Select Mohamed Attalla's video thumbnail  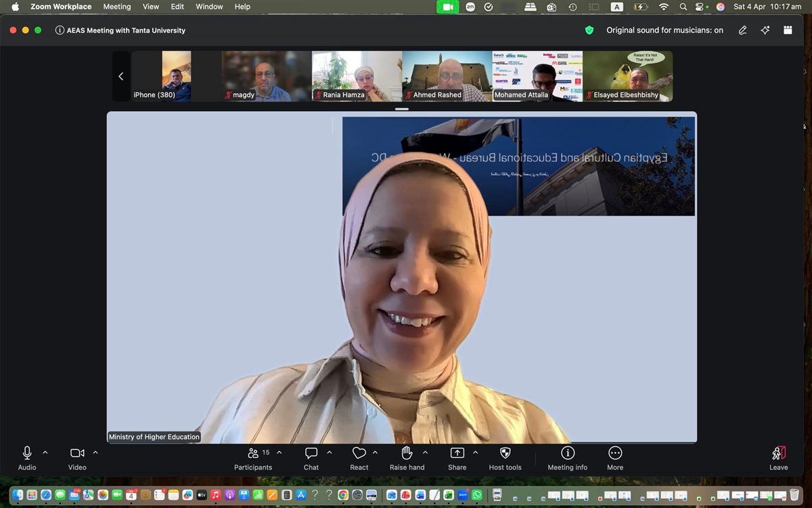point(537,76)
